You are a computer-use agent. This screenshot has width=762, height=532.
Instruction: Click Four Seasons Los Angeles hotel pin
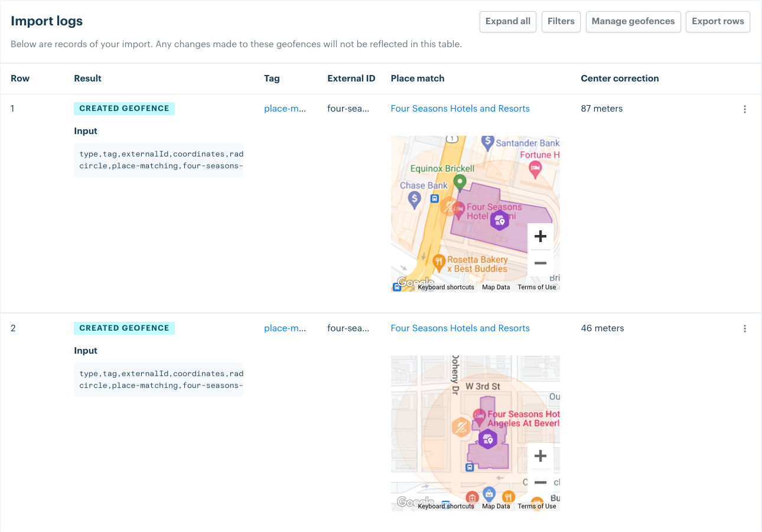[479, 417]
